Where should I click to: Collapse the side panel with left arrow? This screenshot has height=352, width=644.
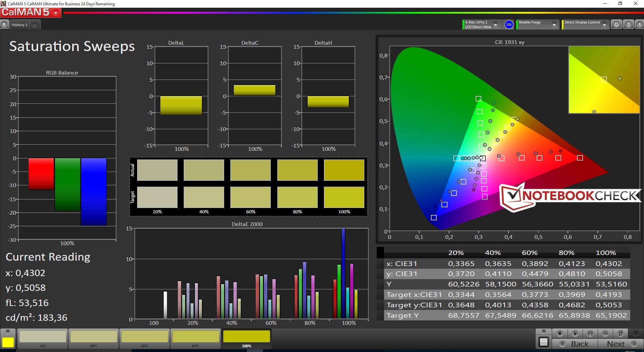639,25
